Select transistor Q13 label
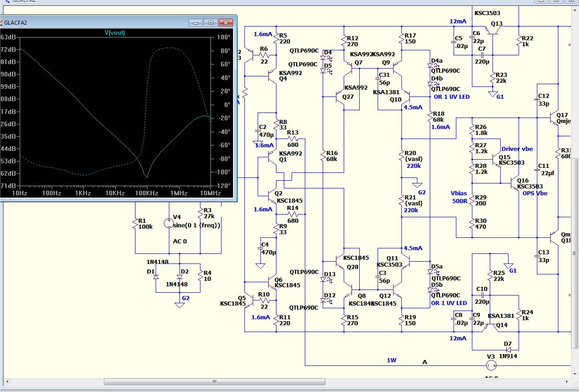579x392 pixels. point(497,24)
